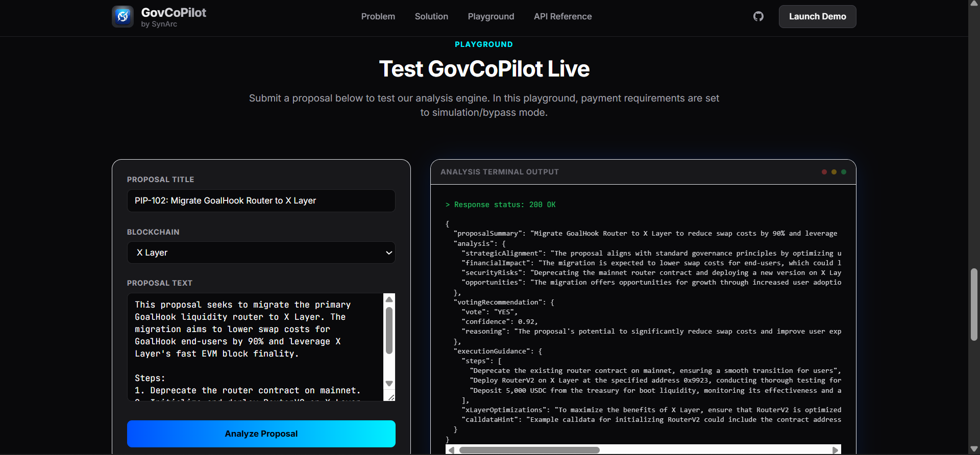The height and width of the screenshot is (455, 980).
Task: Click the 'PROPOSAL TITLE' field label
Action: point(161,180)
